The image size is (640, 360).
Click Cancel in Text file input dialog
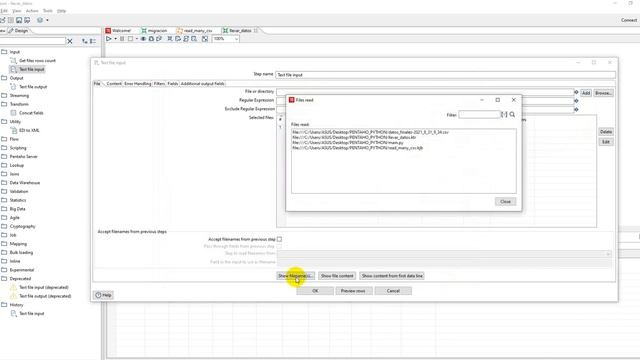click(393, 291)
